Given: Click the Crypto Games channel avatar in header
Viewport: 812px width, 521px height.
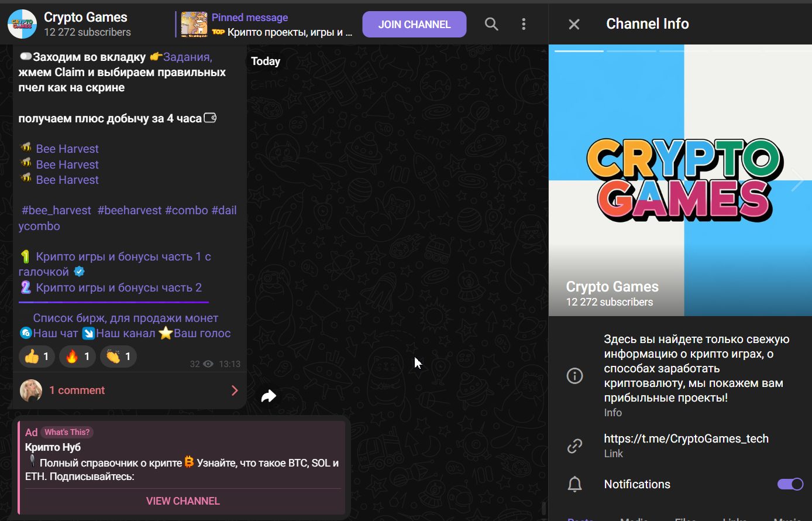Looking at the screenshot, I should coord(22,24).
